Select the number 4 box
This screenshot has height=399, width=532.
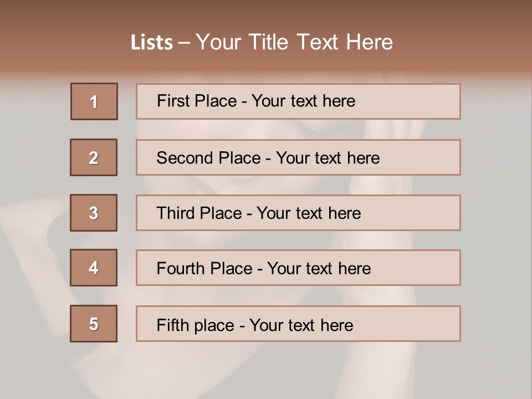coord(94,268)
